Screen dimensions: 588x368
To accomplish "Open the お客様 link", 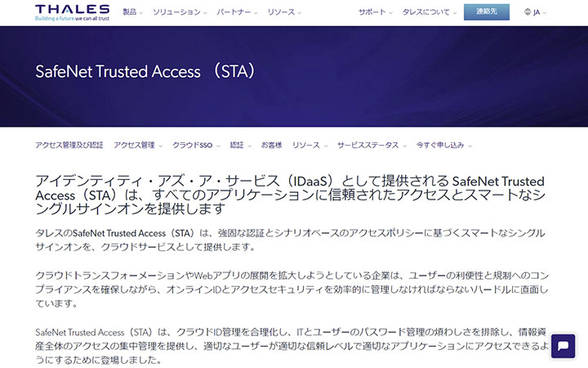I will tap(271, 145).
